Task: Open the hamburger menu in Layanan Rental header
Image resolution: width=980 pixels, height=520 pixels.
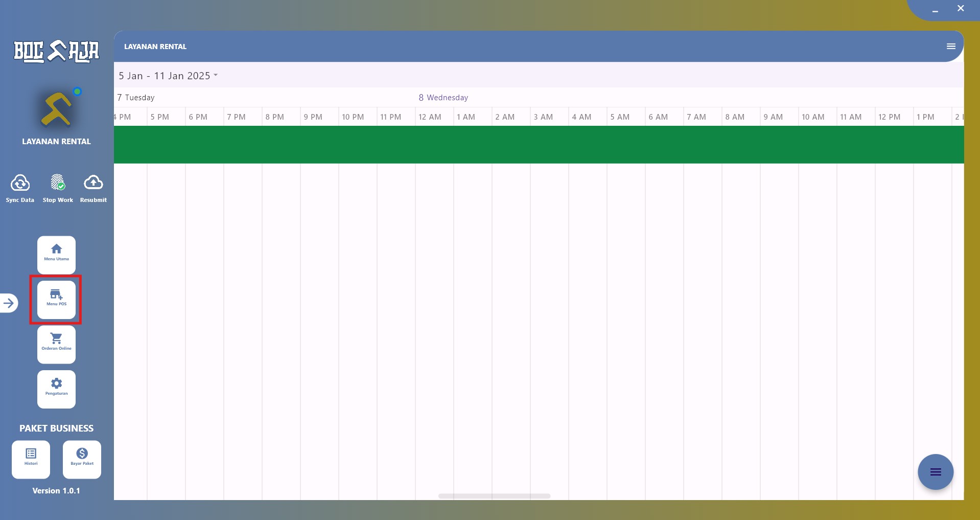Action: (951, 47)
